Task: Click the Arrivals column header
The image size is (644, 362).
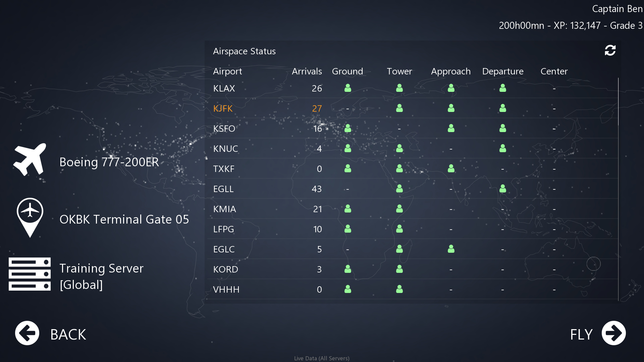Action: 307,71
